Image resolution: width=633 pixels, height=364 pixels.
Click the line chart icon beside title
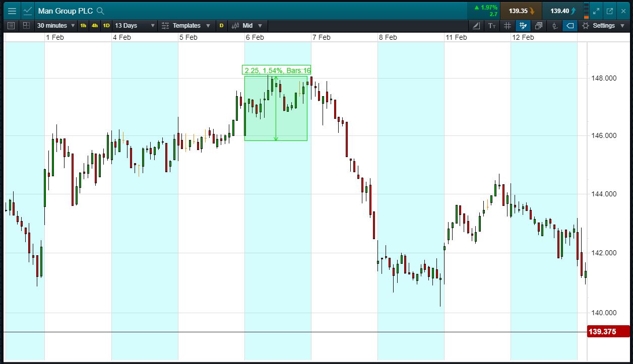tap(28, 11)
